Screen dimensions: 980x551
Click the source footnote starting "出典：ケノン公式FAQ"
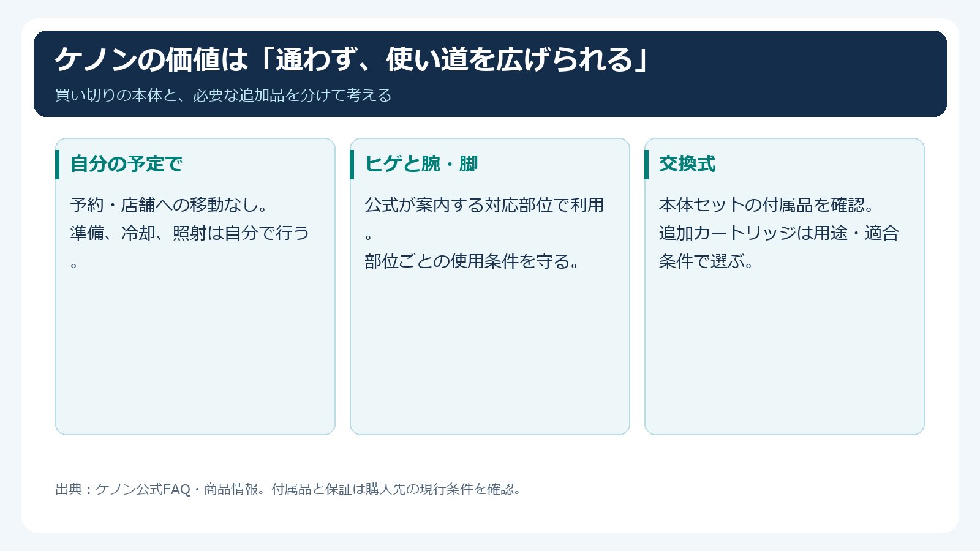click(288, 489)
